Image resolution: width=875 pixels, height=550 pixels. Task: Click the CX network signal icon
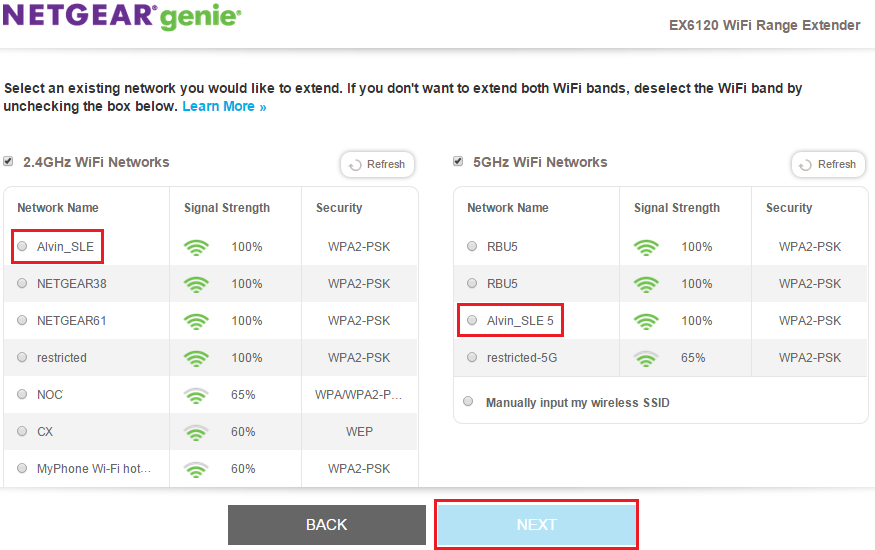(196, 432)
